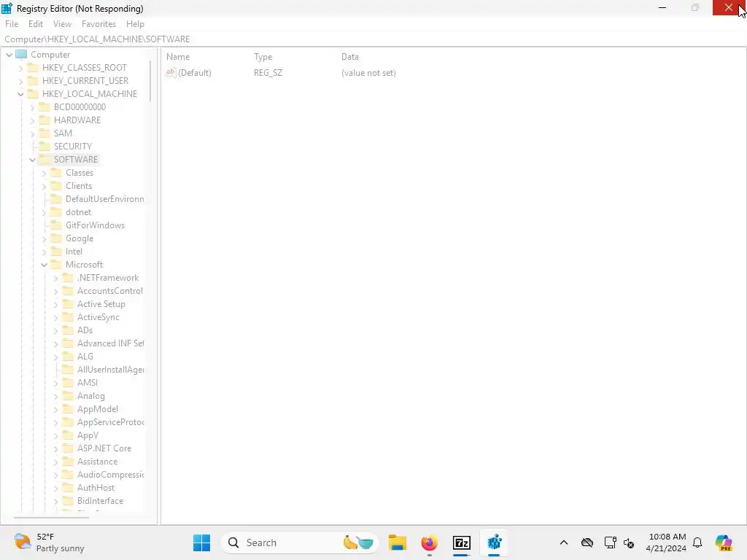747x560 pixels.
Task: Click the (Default) string value icon
Action: pyautogui.click(x=171, y=72)
